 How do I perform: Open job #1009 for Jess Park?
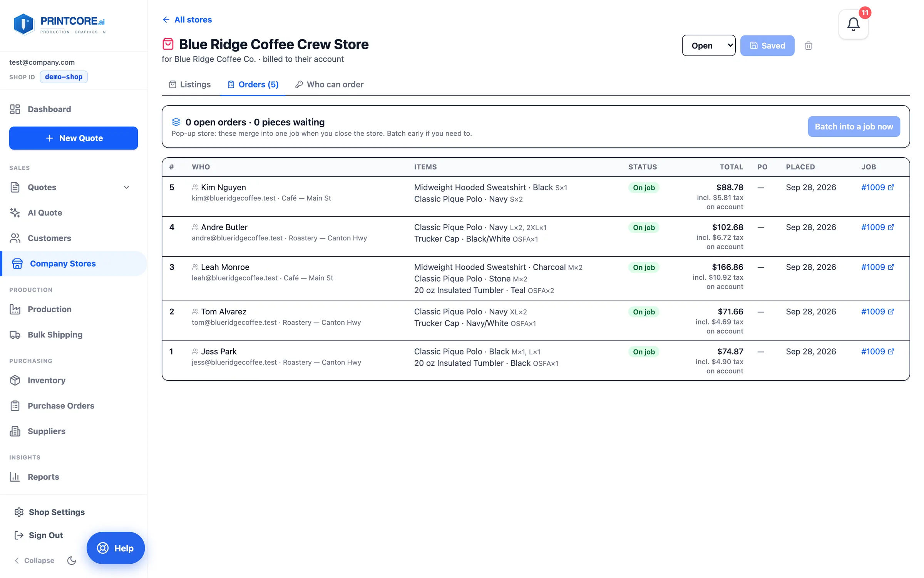(x=877, y=351)
